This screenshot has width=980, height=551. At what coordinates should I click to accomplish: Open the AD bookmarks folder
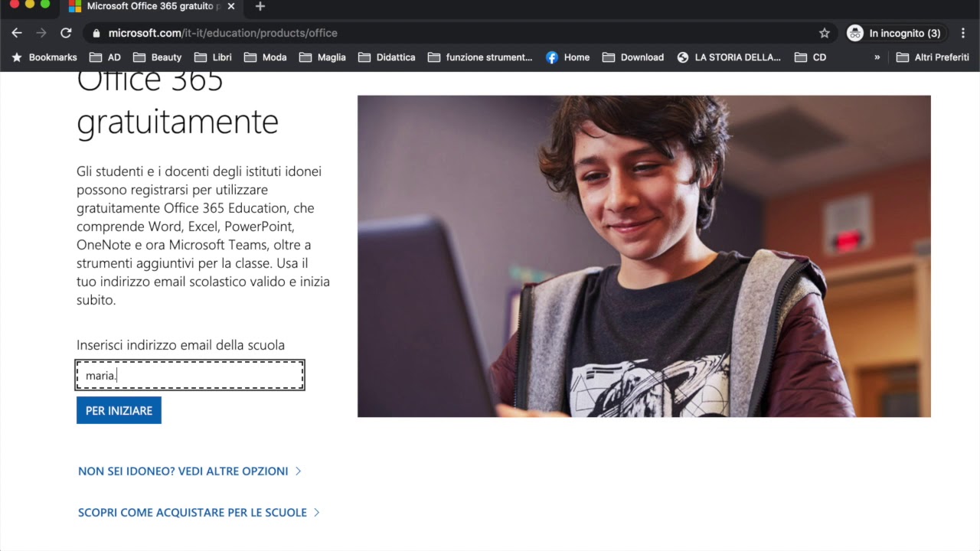[105, 57]
